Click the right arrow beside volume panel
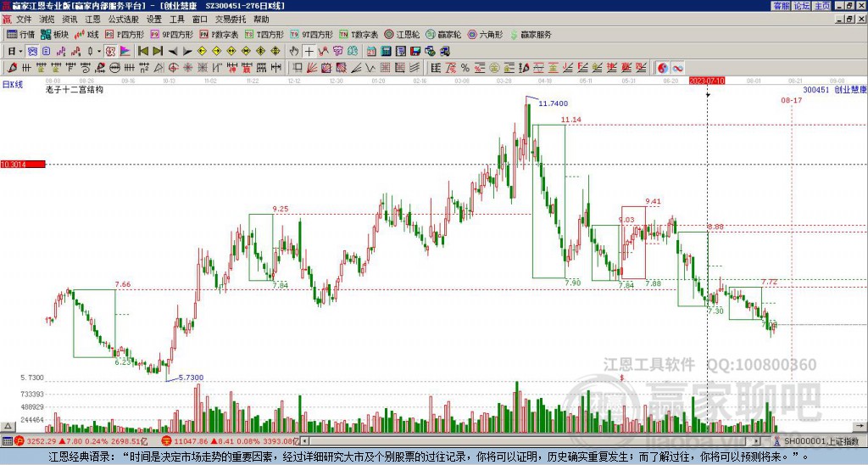This screenshot has height=465, width=868. tap(861, 426)
